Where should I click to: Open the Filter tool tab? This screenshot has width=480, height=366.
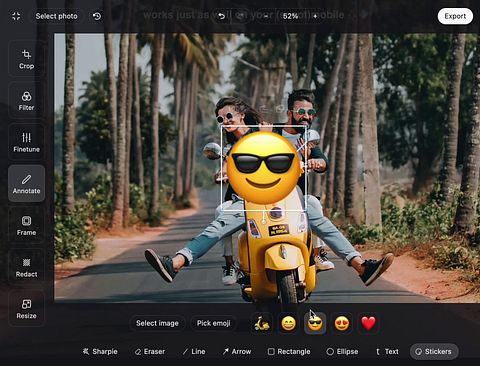[26, 101]
